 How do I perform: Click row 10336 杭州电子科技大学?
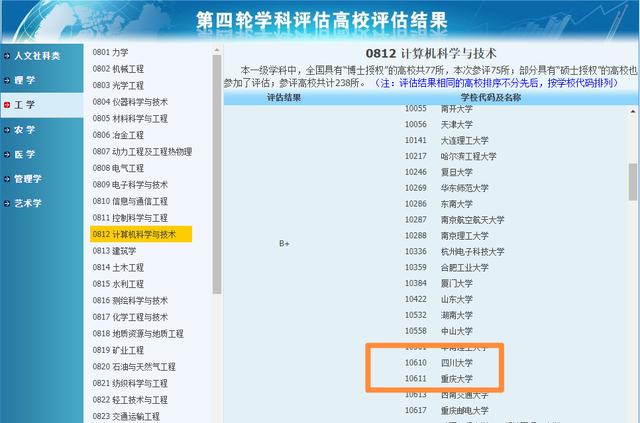454,252
